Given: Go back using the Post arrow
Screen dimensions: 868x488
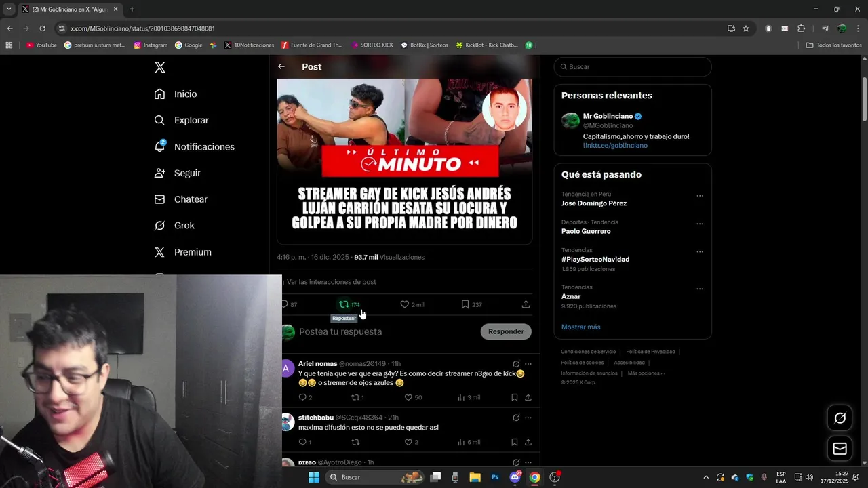Looking at the screenshot, I should coord(281,66).
